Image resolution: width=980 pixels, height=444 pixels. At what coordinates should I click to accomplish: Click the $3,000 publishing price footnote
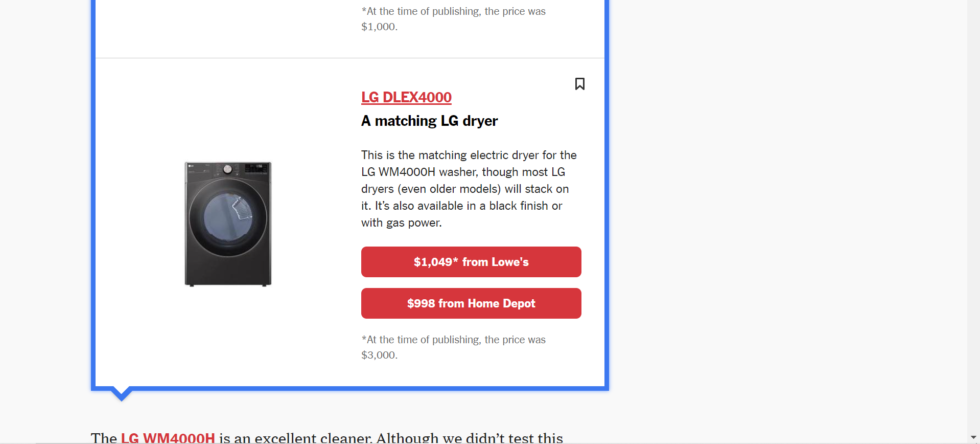[453, 347]
